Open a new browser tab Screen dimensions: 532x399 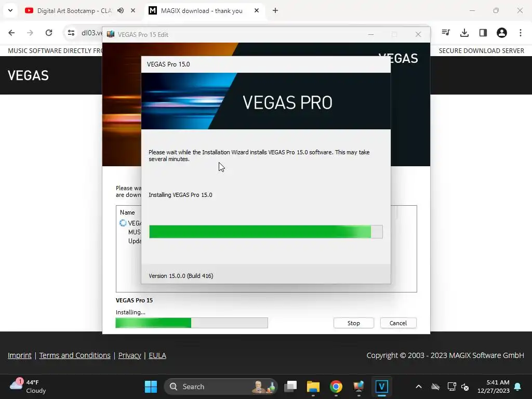tap(275, 10)
